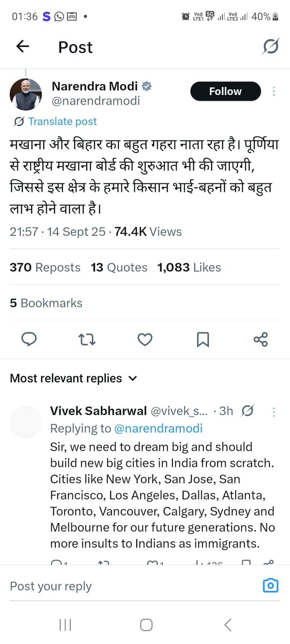Screen dimensions: 290x644
Task: Open camera icon in reply box
Action: [270, 585]
